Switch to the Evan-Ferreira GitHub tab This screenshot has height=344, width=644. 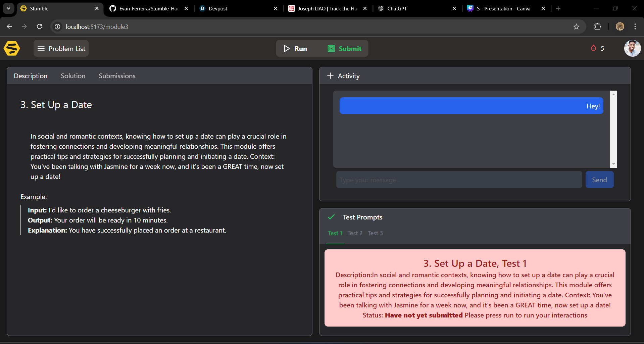click(149, 8)
